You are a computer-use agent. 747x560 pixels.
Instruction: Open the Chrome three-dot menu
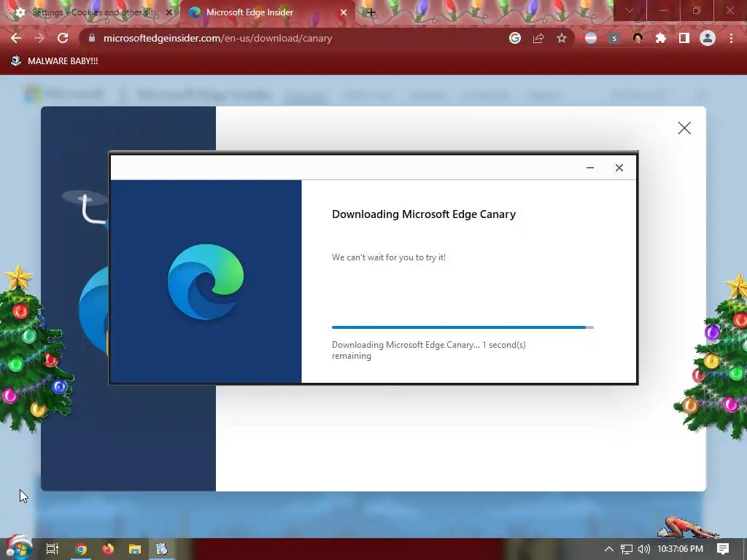point(731,38)
